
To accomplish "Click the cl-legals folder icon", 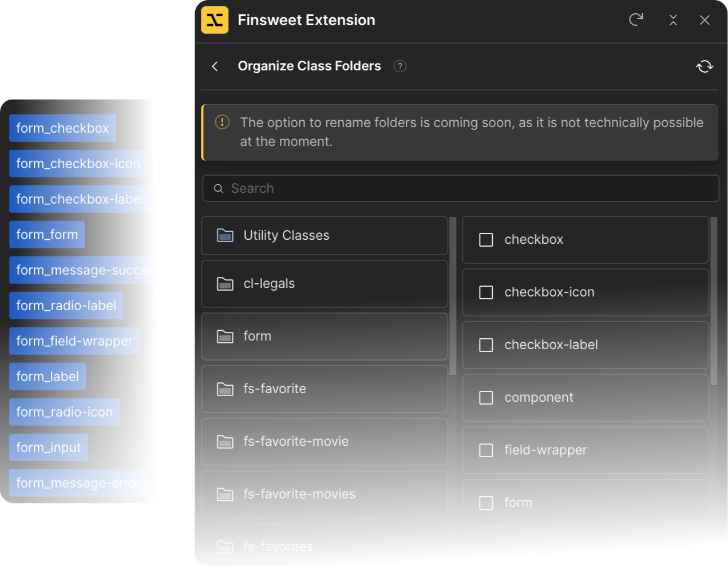I will pyautogui.click(x=225, y=284).
